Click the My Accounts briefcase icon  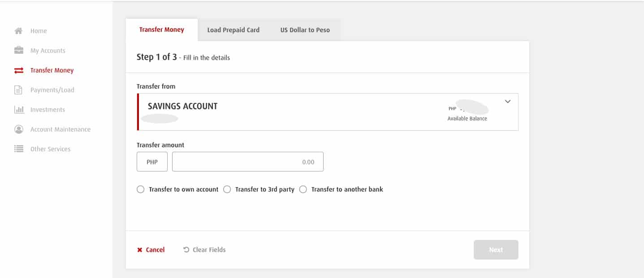[19, 51]
